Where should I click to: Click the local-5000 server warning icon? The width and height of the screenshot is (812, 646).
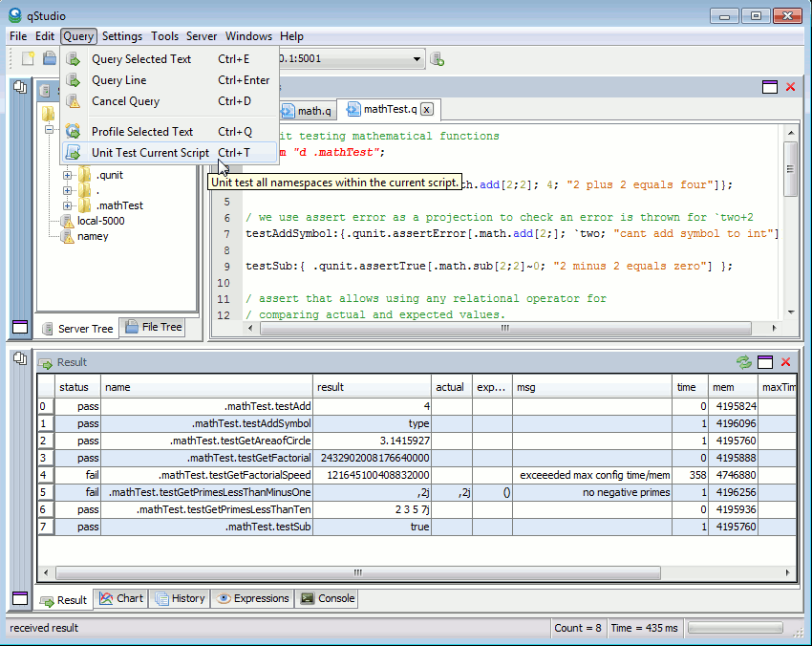(x=67, y=221)
